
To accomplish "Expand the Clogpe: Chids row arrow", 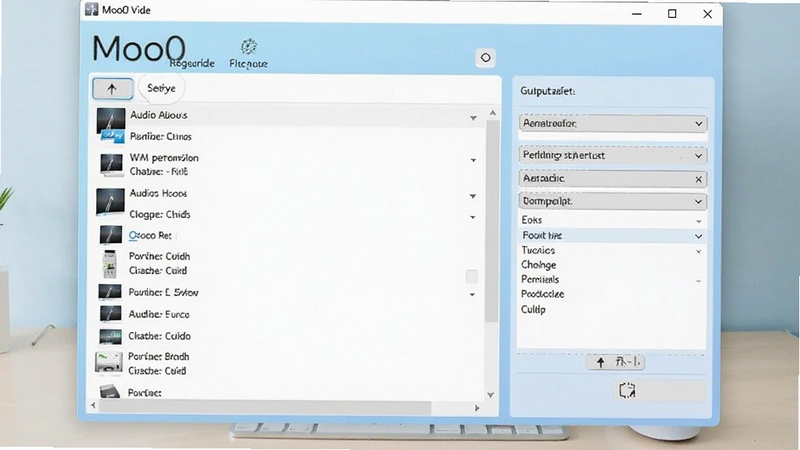I will (x=473, y=217).
